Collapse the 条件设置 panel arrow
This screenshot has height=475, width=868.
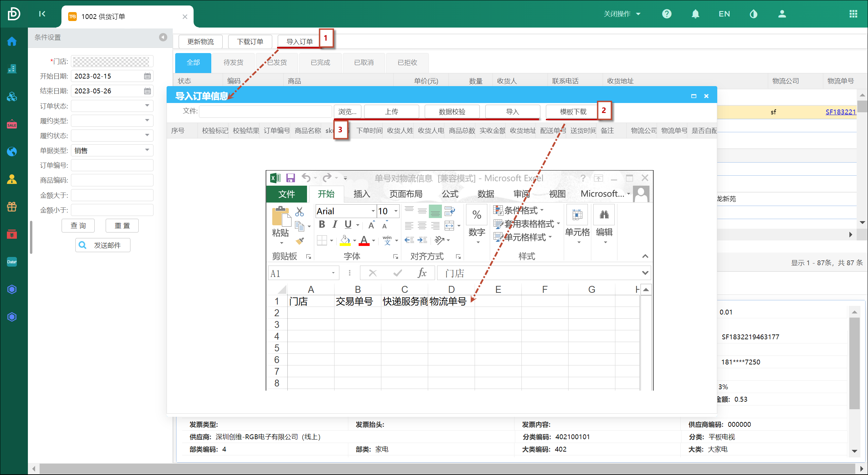pyautogui.click(x=163, y=37)
